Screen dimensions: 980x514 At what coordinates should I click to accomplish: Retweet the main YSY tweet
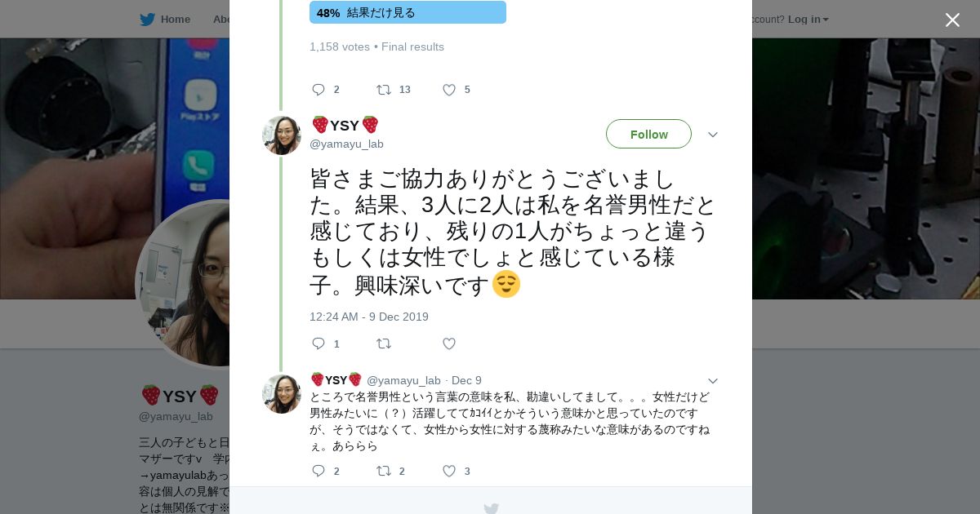(x=384, y=343)
